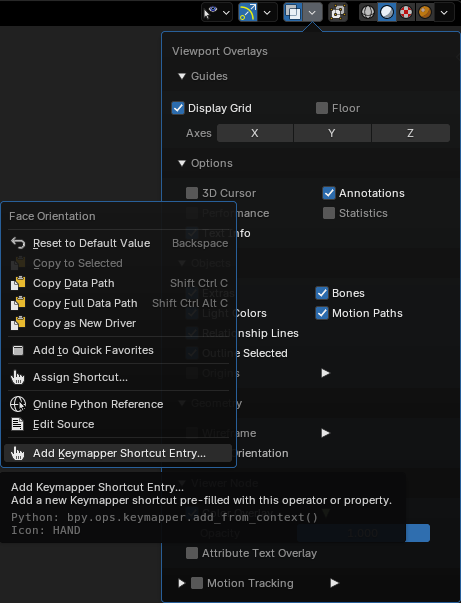Toggle the Show Overlays icon button

293,12
